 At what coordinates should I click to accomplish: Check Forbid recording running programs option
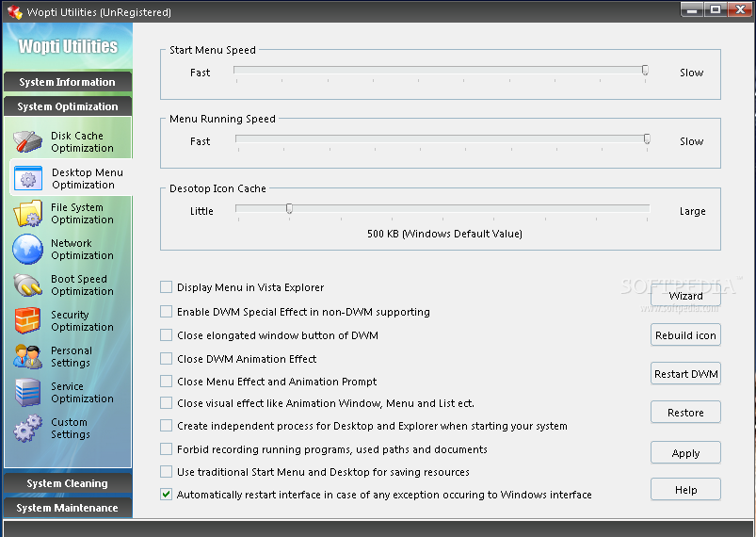coord(166,449)
